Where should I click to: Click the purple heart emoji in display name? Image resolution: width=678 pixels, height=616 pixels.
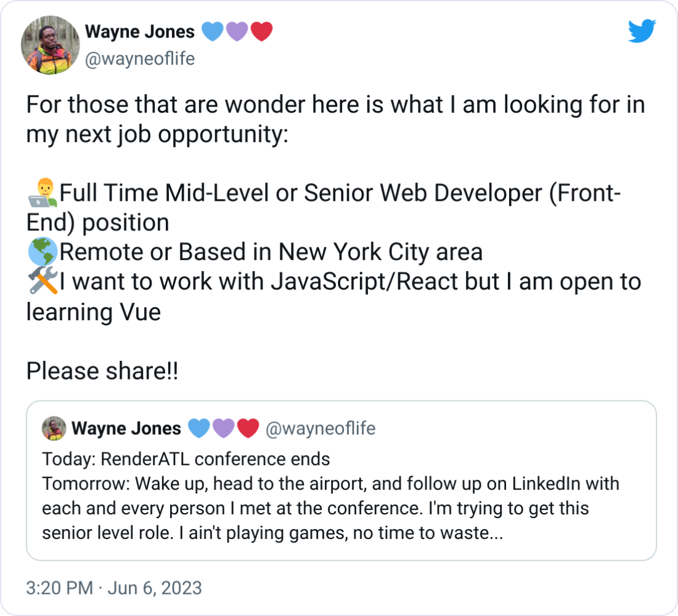pos(237,31)
